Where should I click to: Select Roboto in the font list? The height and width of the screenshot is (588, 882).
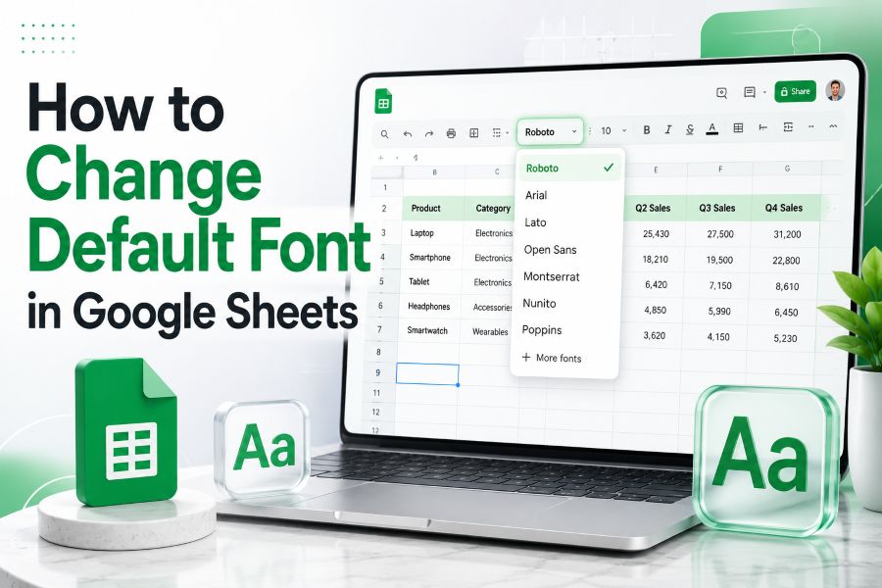569,169
